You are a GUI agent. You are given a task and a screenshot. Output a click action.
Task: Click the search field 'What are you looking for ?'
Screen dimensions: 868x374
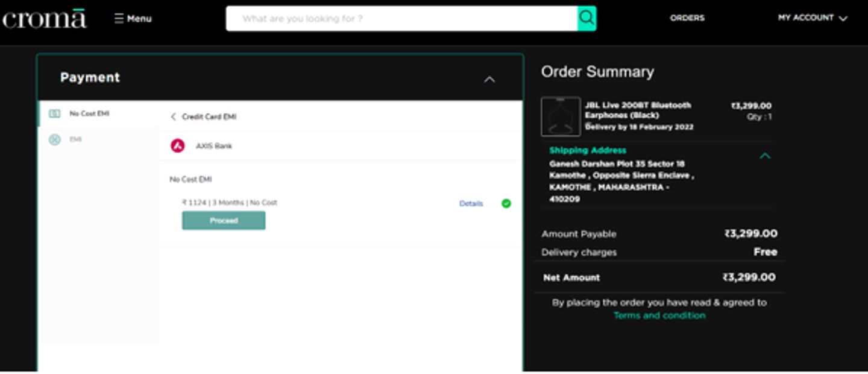coord(401,19)
